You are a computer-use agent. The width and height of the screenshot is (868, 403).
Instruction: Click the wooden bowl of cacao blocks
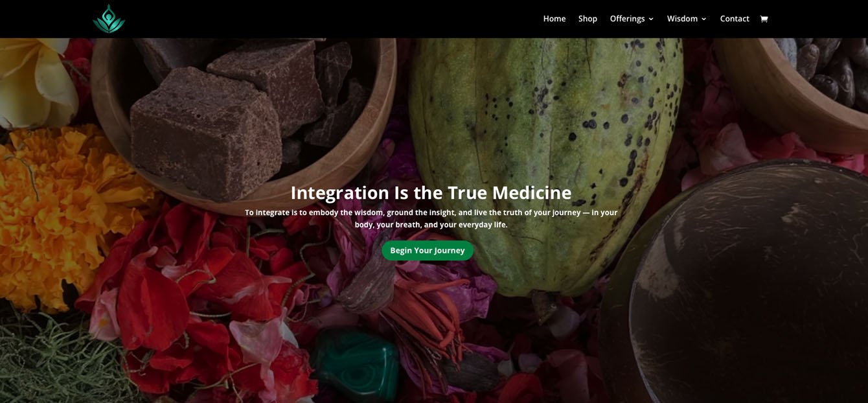click(x=243, y=120)
